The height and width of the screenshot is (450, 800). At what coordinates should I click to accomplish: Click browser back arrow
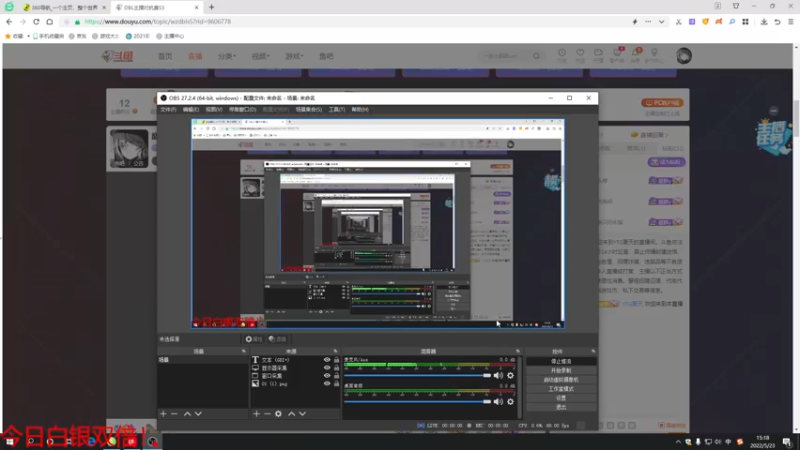click(x=9, y=22)
